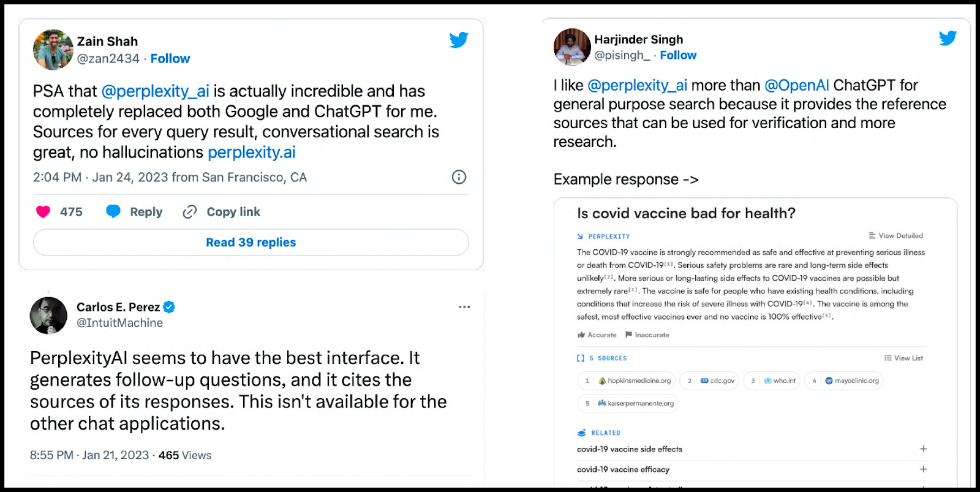Click Harjinder Singh's profile picture

pos(571,47)
